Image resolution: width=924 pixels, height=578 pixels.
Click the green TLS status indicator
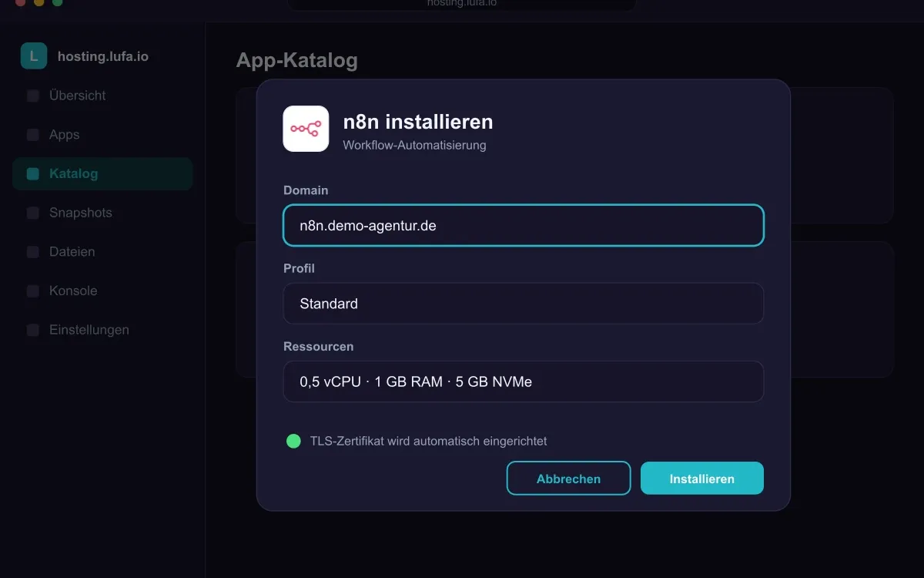293,441
